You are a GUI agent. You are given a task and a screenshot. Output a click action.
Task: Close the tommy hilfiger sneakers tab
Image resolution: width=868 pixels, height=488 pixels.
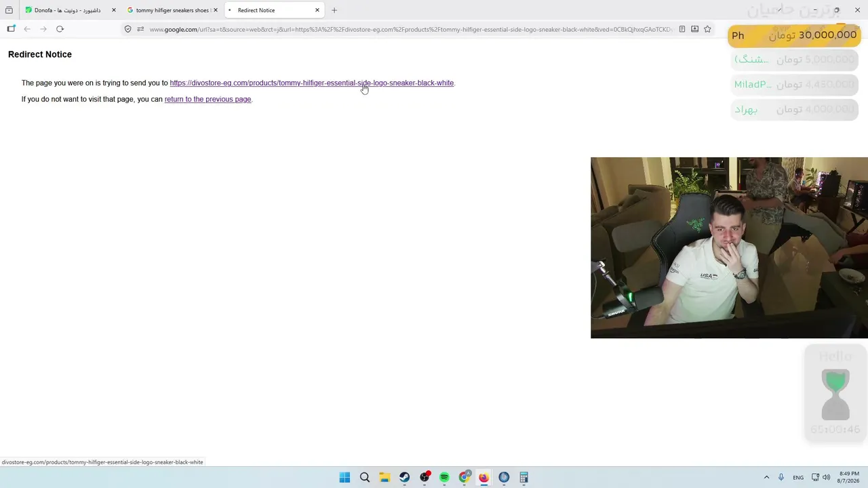pyautogui.click(x=216, y=10)
